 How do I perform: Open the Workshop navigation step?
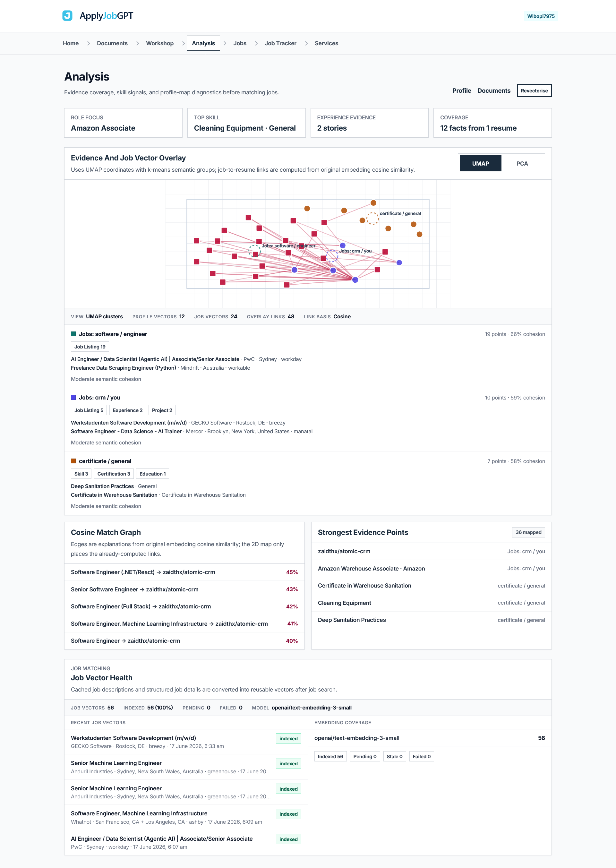coord(160,43)
